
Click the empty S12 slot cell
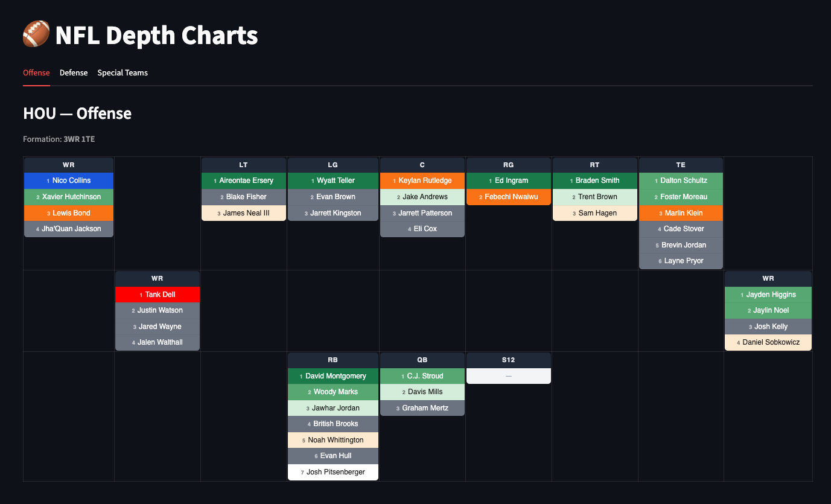tap(509, 376)
